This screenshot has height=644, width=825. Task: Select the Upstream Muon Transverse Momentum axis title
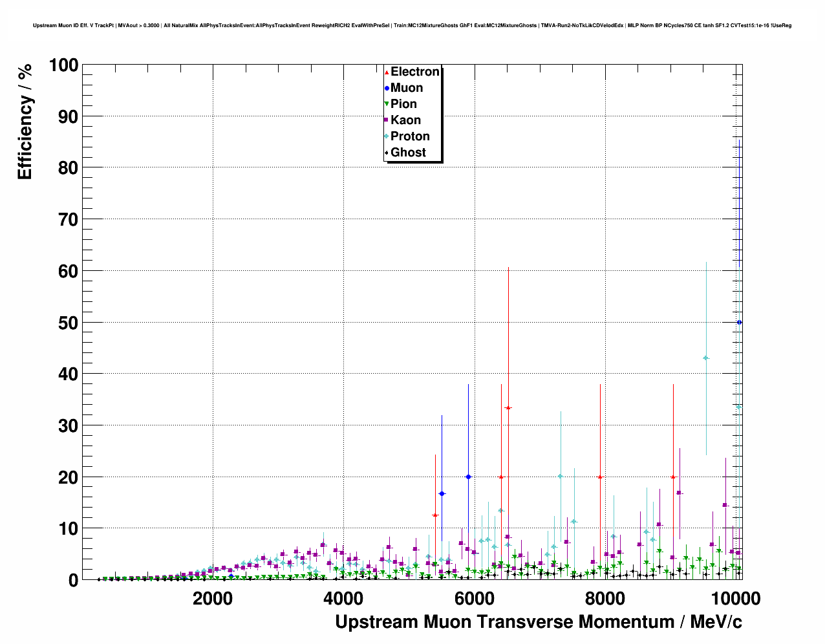pyautogui.click(x=538, y=622)
